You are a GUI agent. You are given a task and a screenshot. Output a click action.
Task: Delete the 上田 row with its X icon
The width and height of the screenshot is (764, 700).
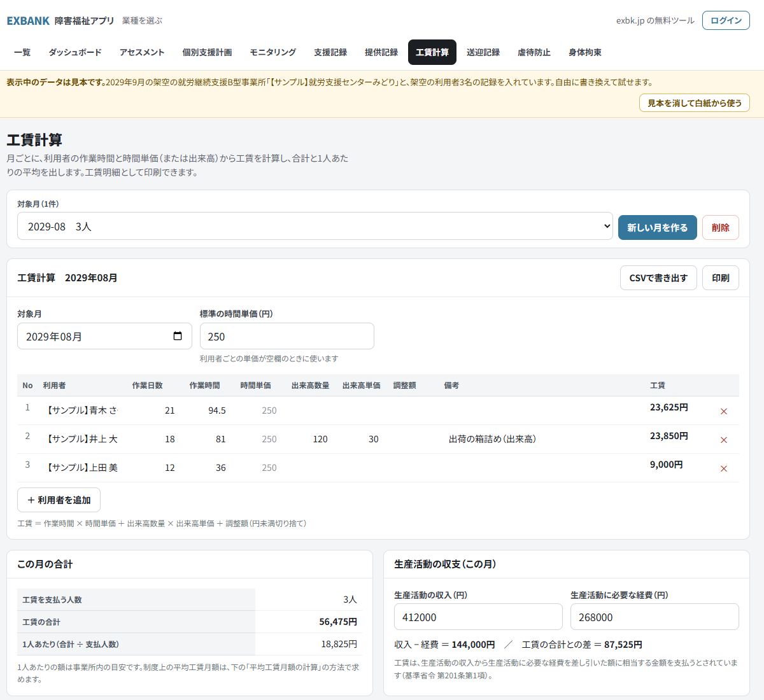click(723, 468)
